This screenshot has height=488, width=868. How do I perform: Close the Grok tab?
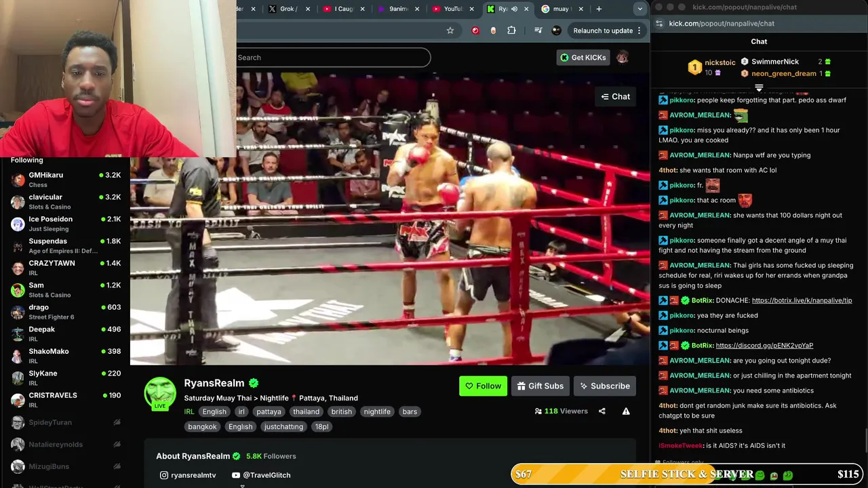308,9
